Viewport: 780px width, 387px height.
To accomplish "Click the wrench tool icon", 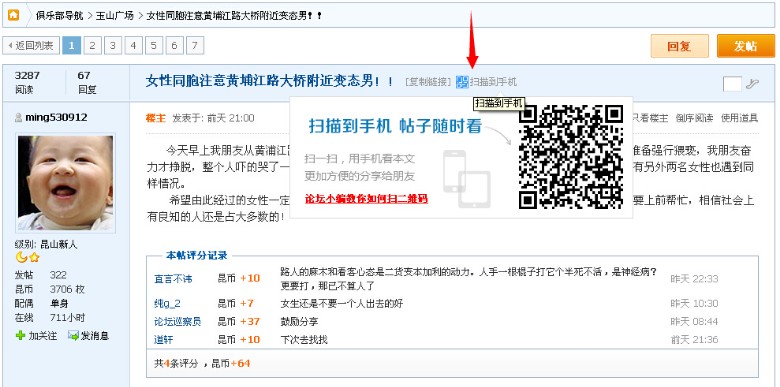I will tap(752, 84).
